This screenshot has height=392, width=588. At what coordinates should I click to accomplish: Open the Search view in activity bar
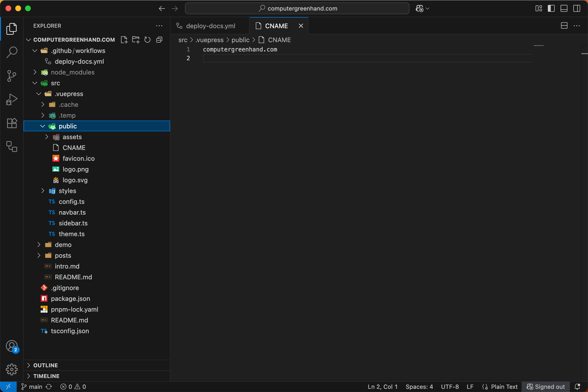pyautogui.click(x=12, y=52)
